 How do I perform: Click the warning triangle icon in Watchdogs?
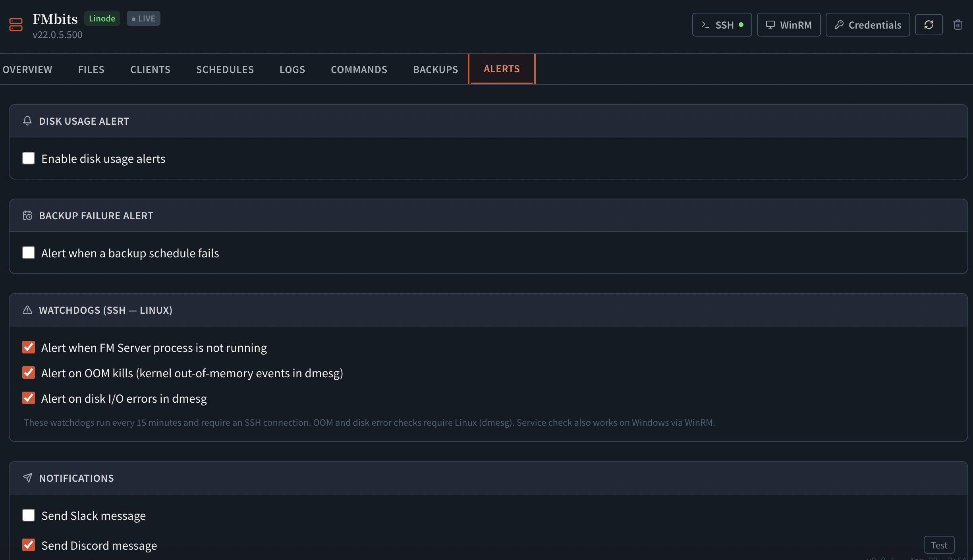pos(27,310)
